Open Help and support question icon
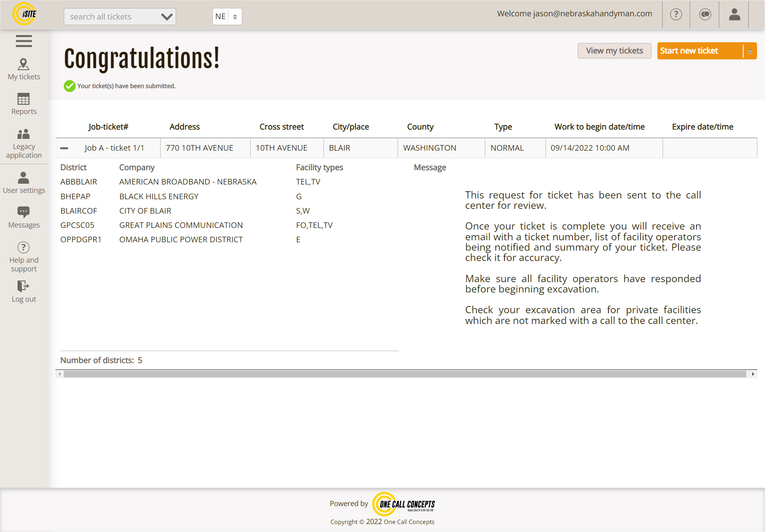 point(24,247)
